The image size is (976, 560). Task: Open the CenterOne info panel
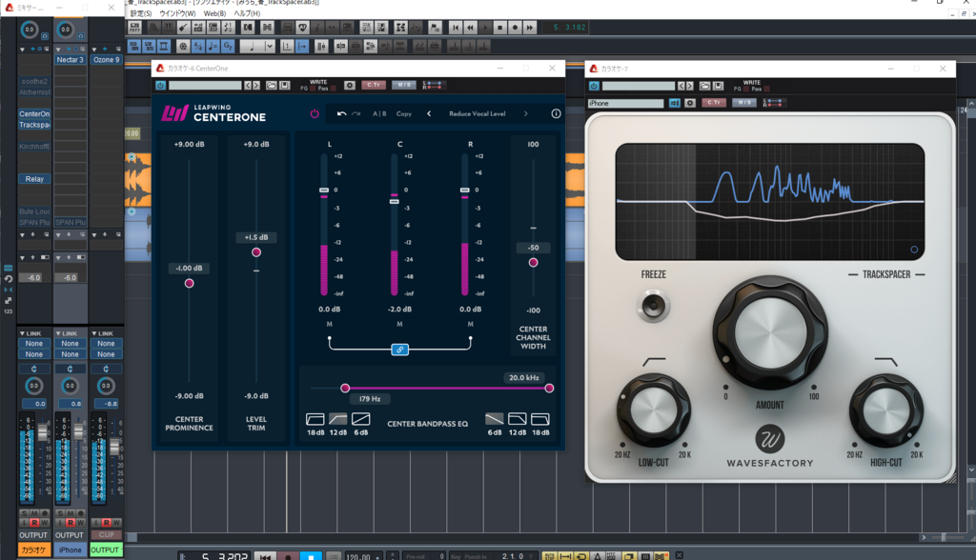(x=556, y=114)
